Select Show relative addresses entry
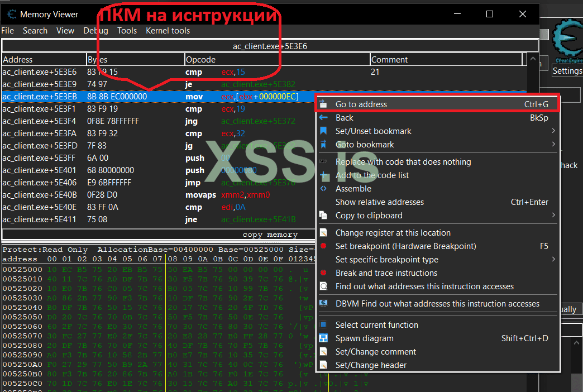 tap(437, 202)
